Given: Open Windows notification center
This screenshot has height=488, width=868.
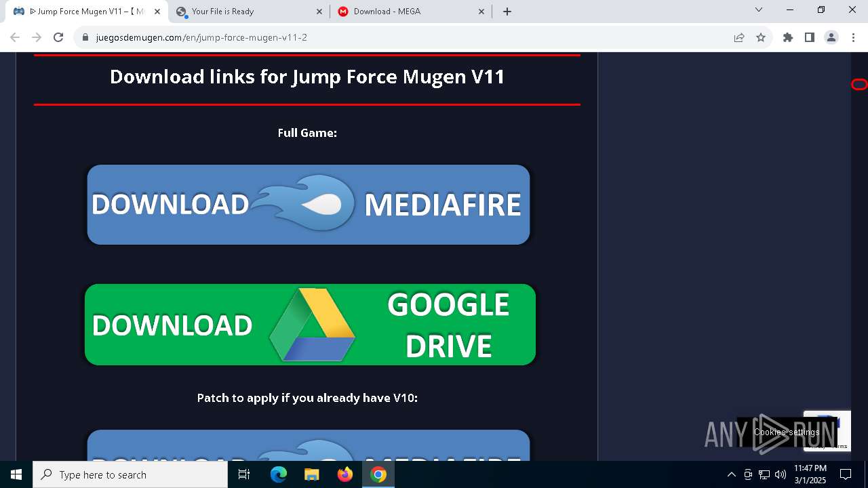Looking at the screenshot, I should coord(846,474).
